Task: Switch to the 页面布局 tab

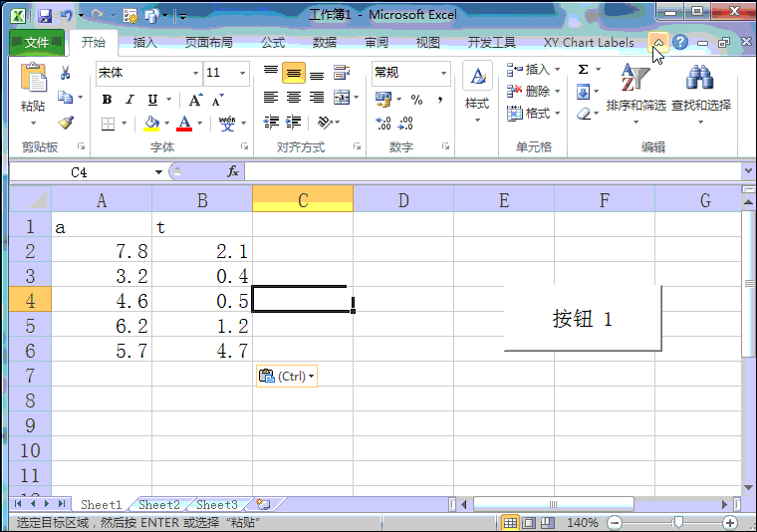Action: [x=208, y=43]
